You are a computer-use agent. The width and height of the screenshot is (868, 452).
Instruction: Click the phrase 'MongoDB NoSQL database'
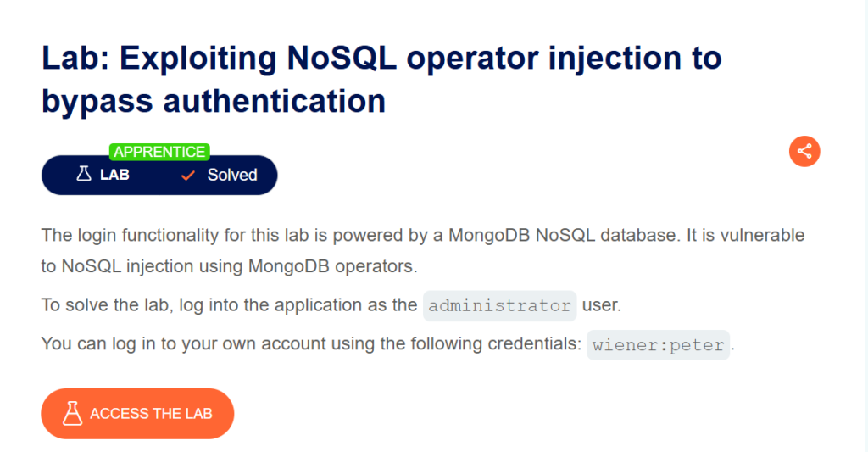click(x=536, y=234)
